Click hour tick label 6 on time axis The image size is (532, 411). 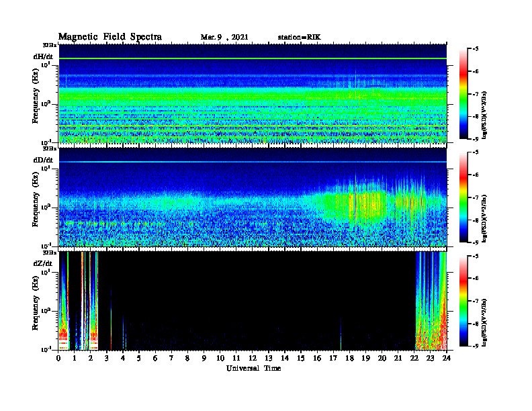coord(156,358)
